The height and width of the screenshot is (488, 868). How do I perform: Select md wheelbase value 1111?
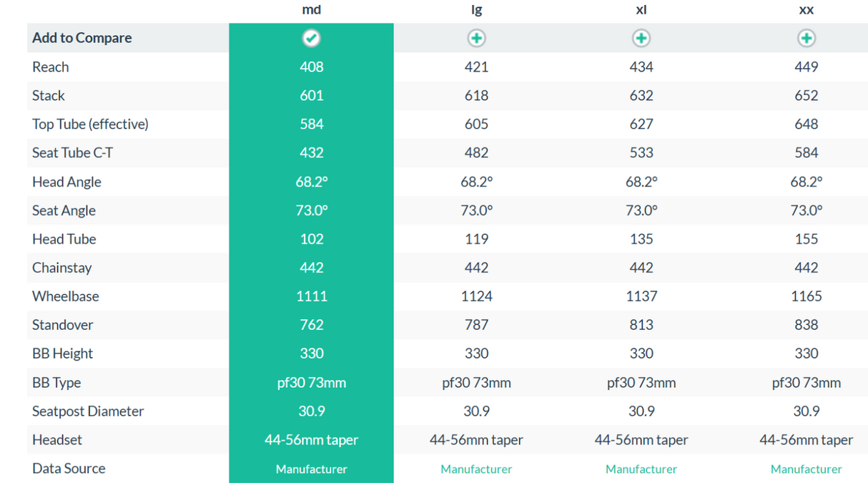pyautogui.click(x=311, y=296)
